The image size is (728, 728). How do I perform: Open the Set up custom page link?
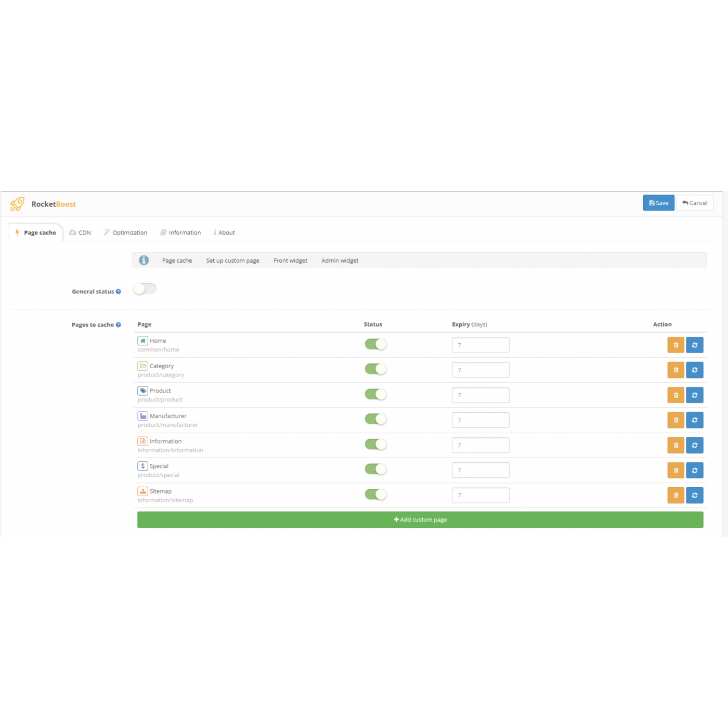pos(232,261)
